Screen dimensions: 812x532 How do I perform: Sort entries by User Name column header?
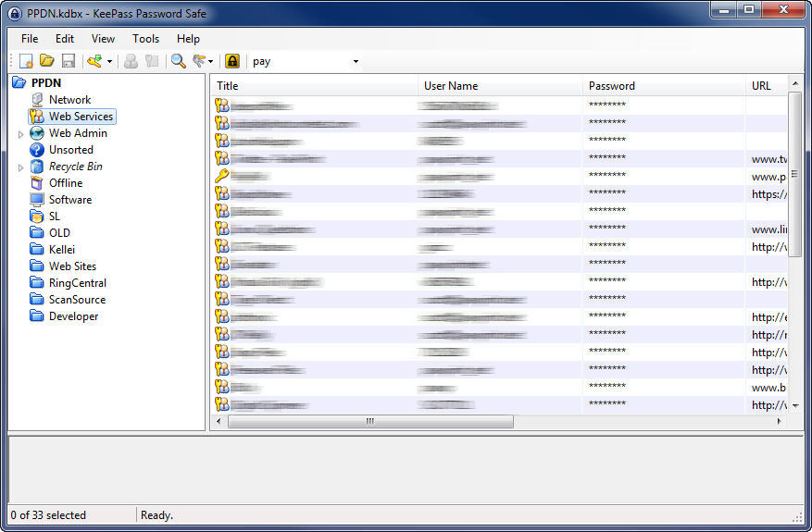(x=500, y=86)
